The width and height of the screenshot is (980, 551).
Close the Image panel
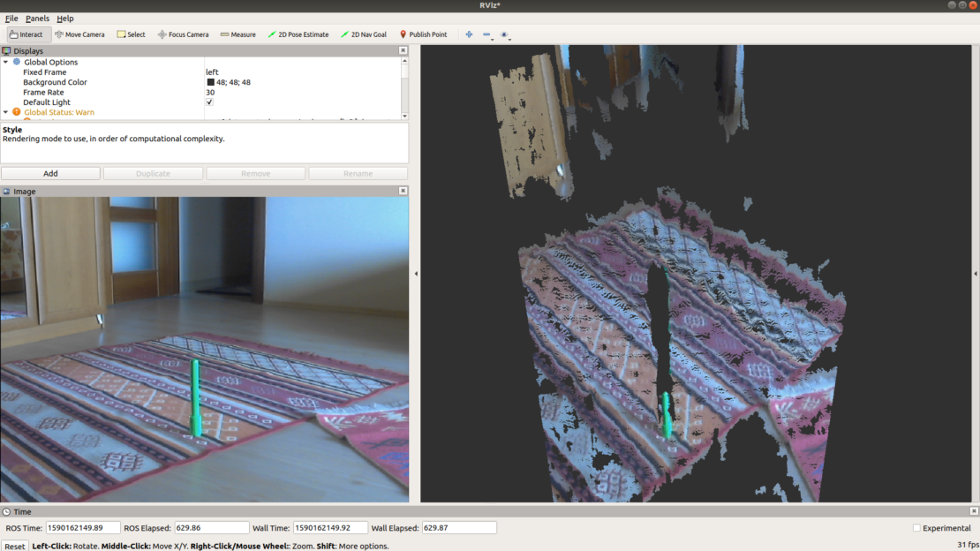403,191
